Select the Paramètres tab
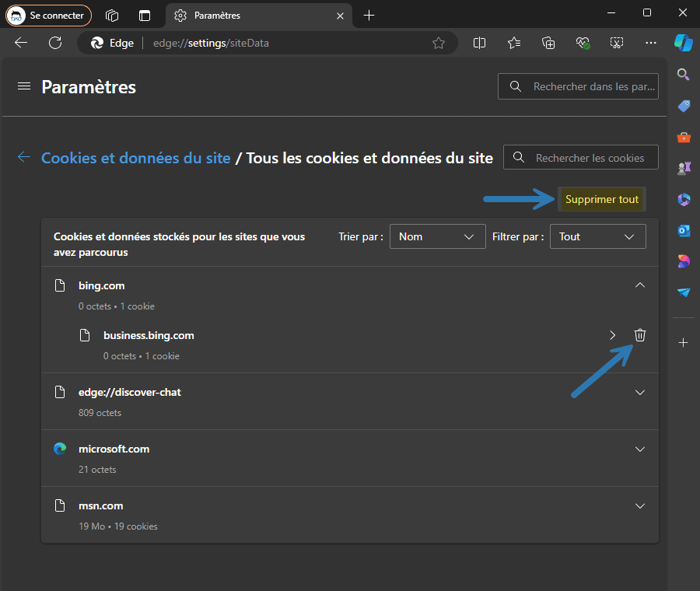Image resolution: width=700 pixels, height=591 pixels. (x=258, y=16)
